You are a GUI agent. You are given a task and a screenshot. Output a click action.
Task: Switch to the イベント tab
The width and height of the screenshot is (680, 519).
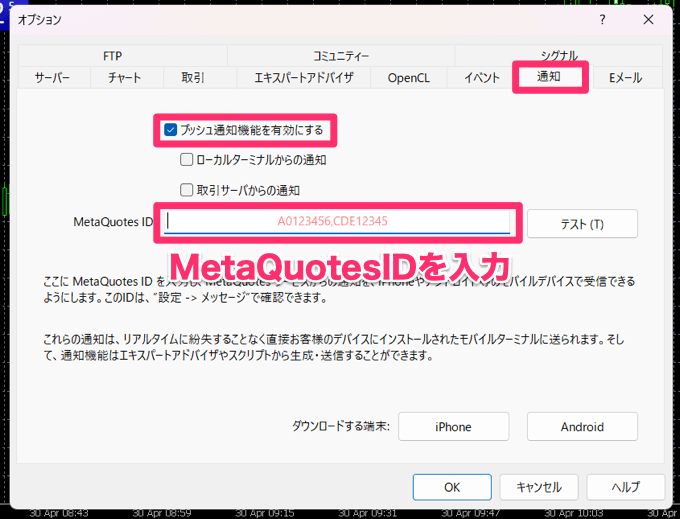point(482,78)
